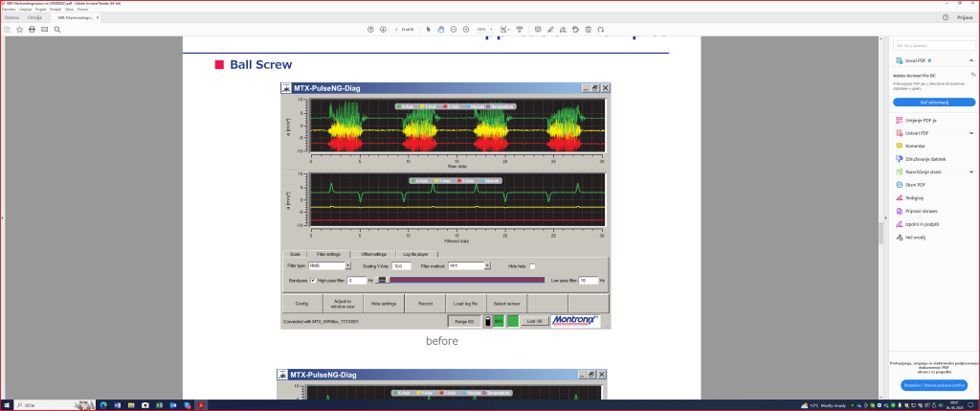Click the tools search field in side panel
The image size is (980, 411).
pos(933,45)
